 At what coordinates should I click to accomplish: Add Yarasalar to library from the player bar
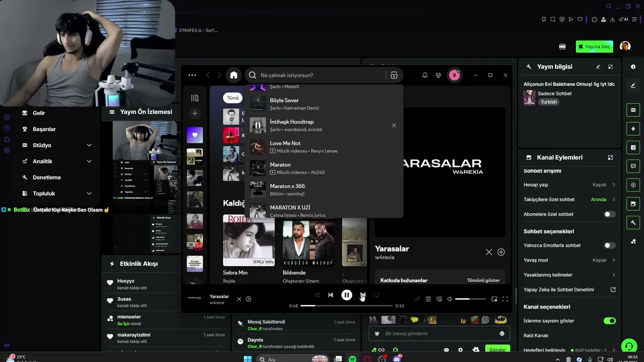coord(249,299)
